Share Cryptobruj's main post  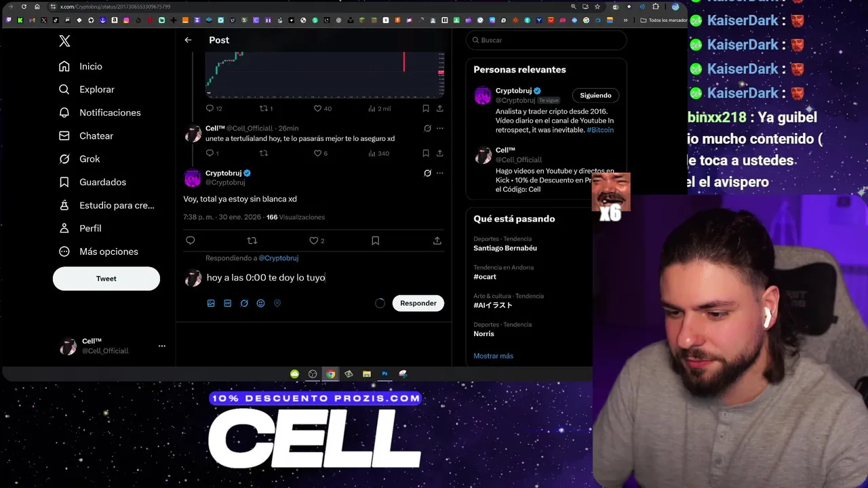click(x=437, y=241)
